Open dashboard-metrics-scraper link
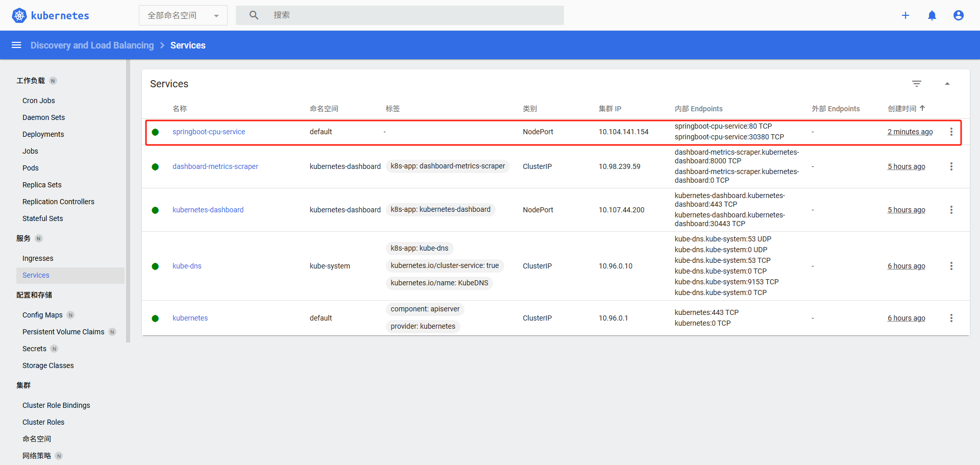The width and height of the screenshot is (980, 465). point(215,166)
